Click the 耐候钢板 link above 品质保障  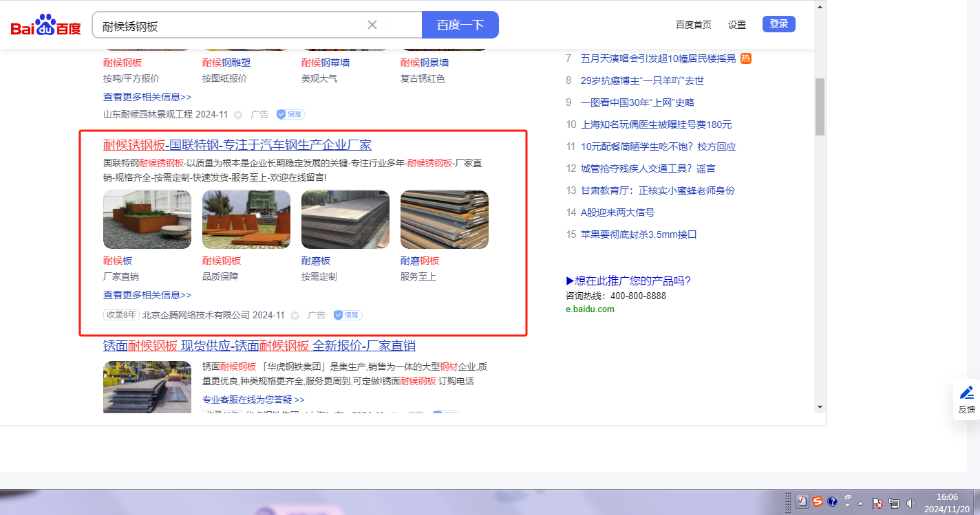pyautogui.click(x=222, y=261)
